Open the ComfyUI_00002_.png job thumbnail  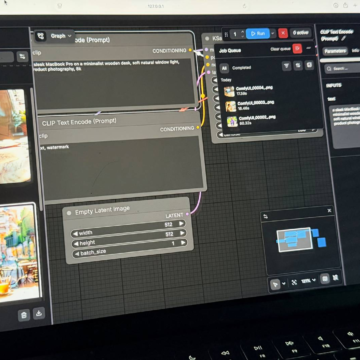232,121
